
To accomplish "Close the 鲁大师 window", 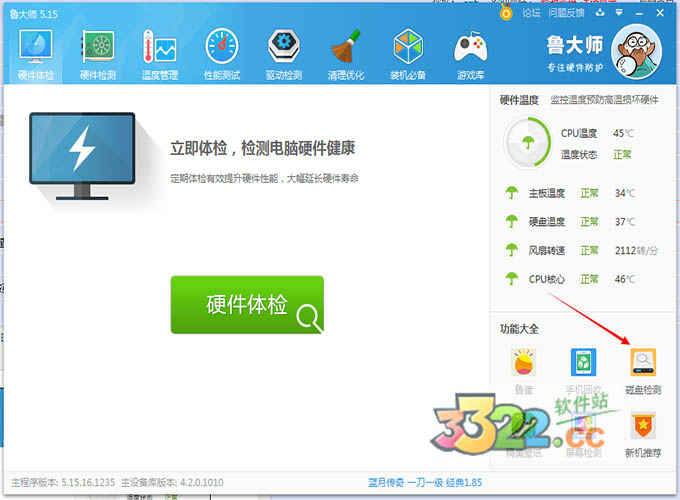I will coord(660,13).
